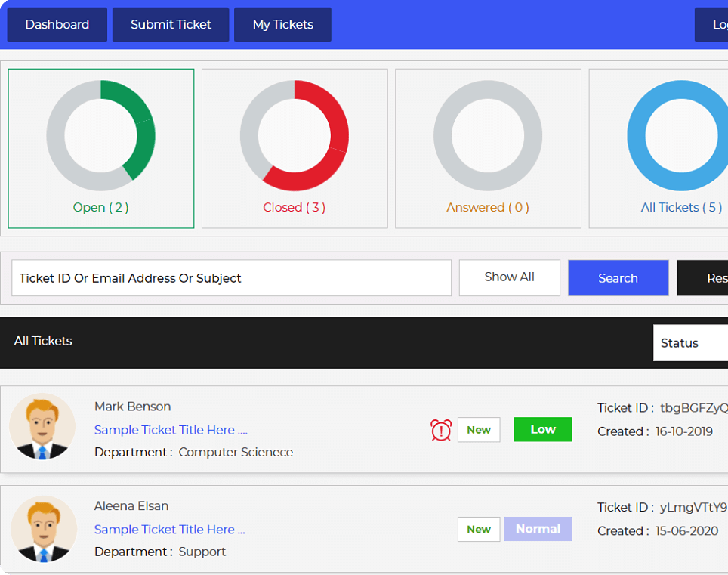Click the Closed ( 3 ) label
728x575 pixels.
[295, 207]
